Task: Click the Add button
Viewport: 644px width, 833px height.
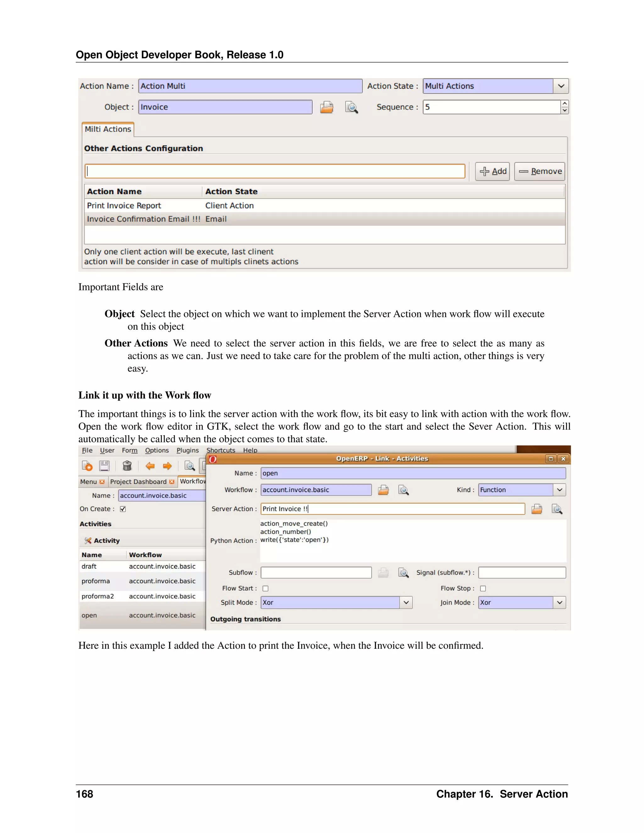Action: [492, 171]
